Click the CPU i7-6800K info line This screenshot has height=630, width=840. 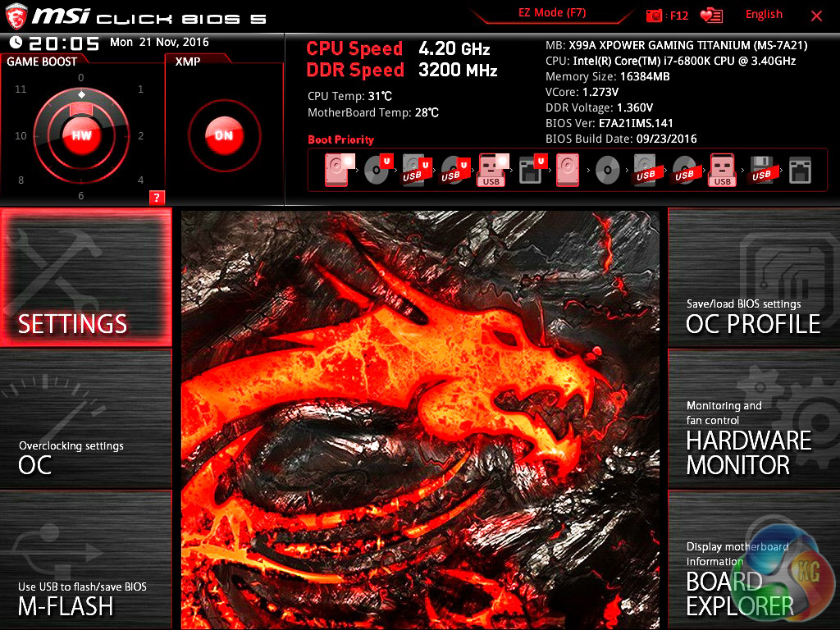click(670, 61)
